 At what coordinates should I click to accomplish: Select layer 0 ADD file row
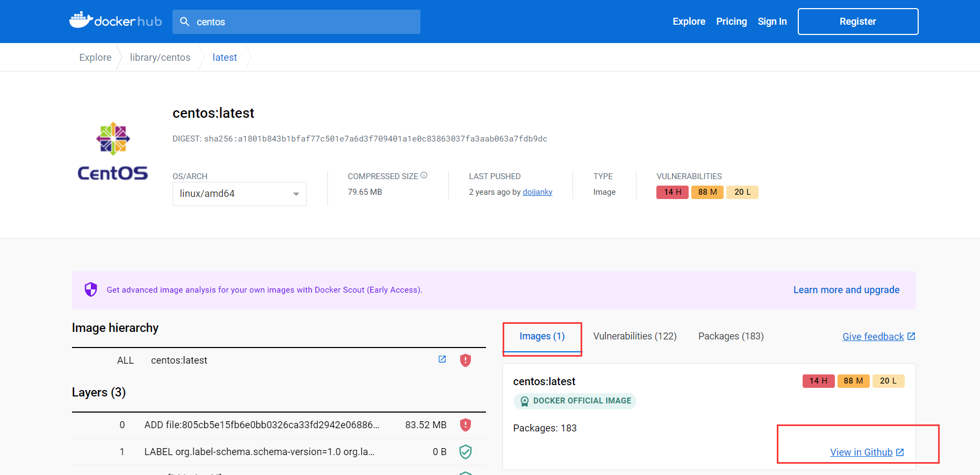(279, 425)
